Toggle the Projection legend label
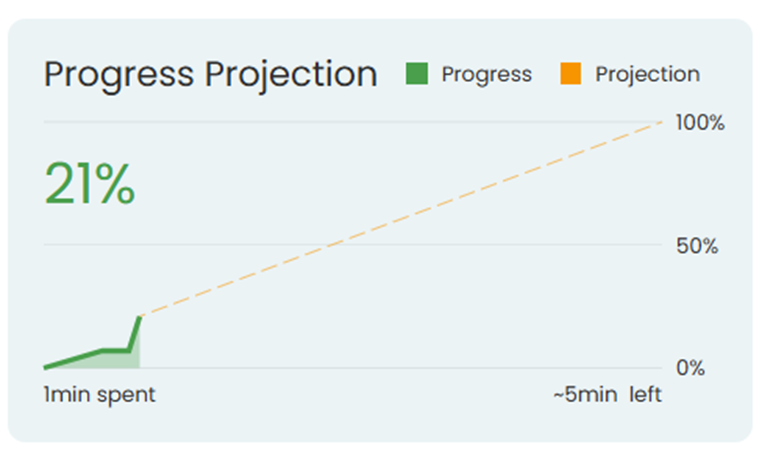 [647, 74]
